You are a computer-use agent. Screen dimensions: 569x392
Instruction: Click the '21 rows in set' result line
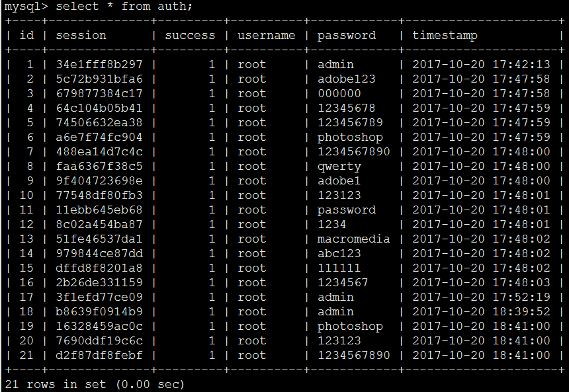tap(95, 384)
